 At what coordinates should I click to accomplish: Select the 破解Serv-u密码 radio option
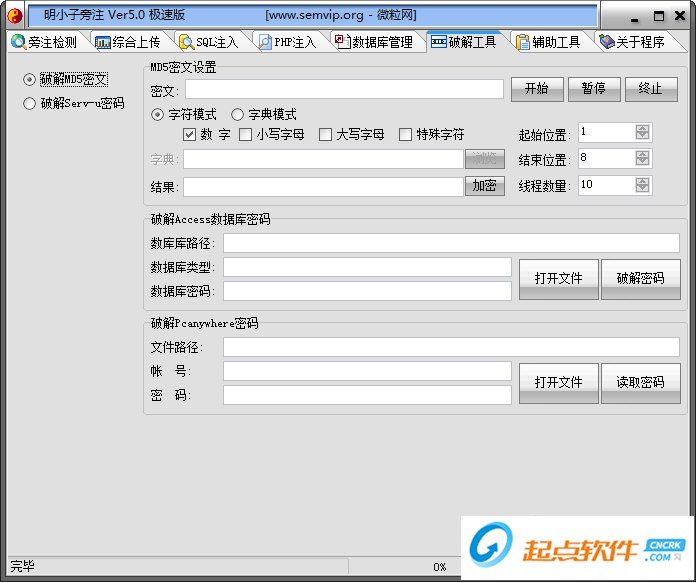[30, 103]
